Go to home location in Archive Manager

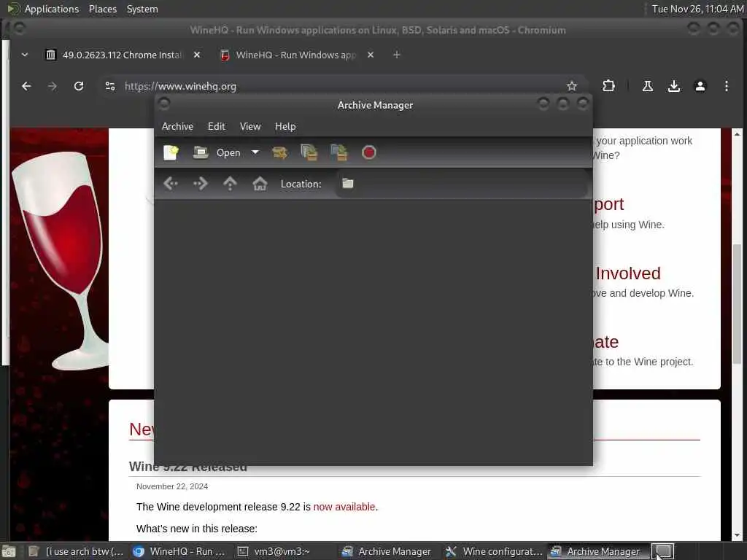click(x=260, y=183)
